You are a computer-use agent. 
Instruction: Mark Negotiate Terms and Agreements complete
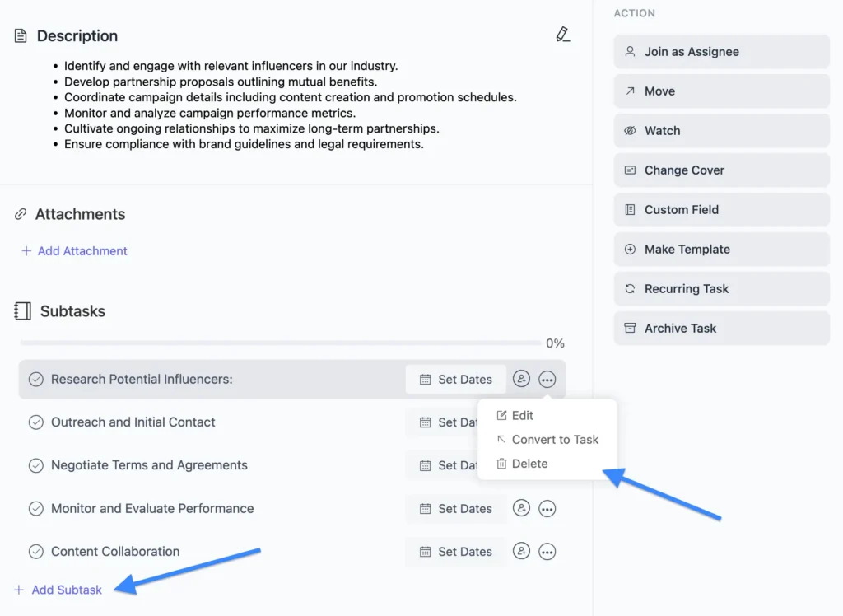tap(36, 464)
